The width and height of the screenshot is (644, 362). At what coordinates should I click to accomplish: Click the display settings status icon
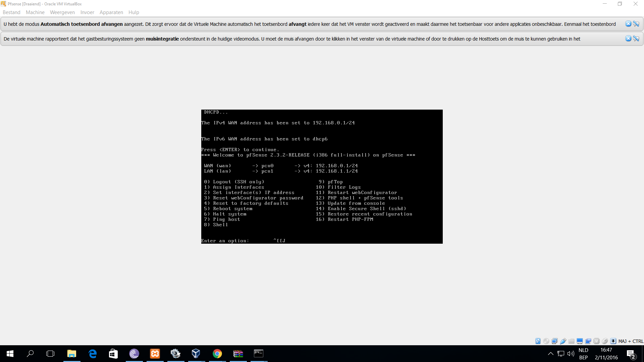[580, 341]
